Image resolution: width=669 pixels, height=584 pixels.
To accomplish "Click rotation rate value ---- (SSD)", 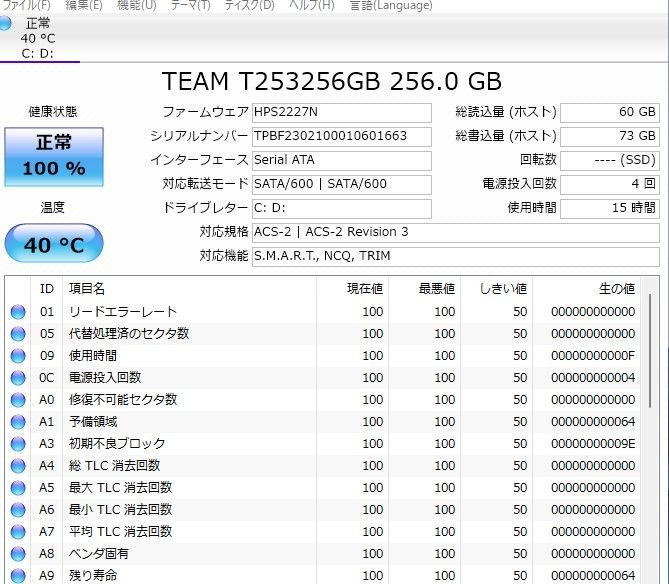I will pos(610,160).
